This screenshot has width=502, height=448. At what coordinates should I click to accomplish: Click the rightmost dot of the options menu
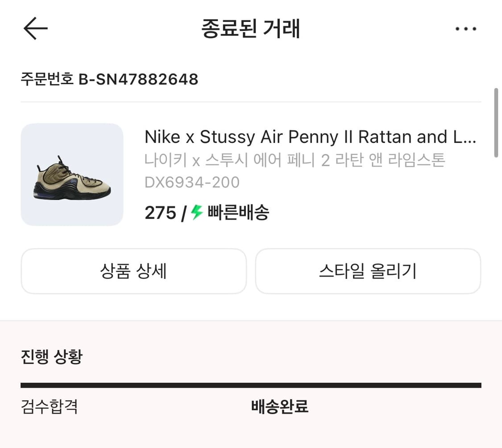coord(476,29)
